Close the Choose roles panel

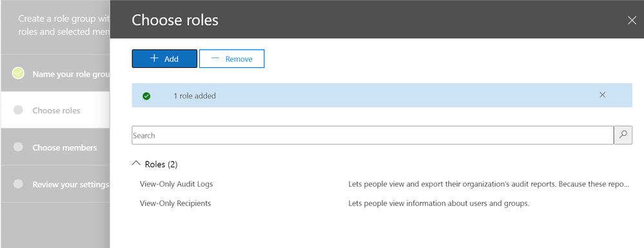click(632, 20)
